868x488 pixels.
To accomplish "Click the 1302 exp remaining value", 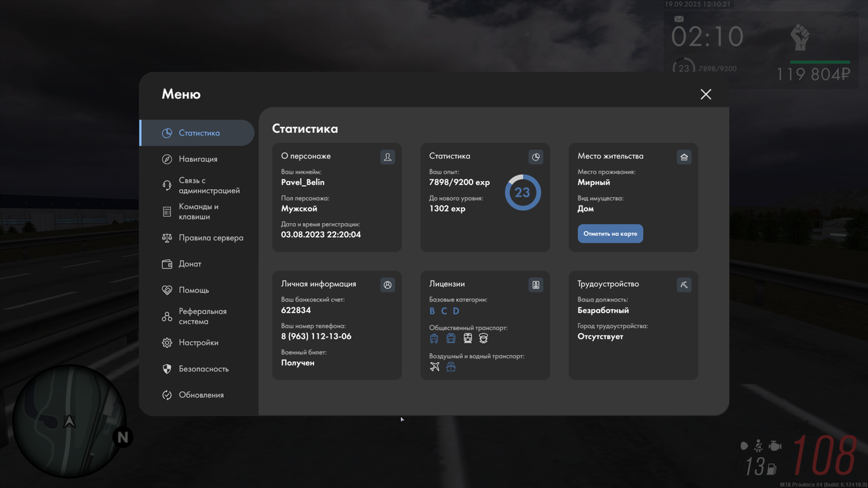I will [x=448, y=209].
